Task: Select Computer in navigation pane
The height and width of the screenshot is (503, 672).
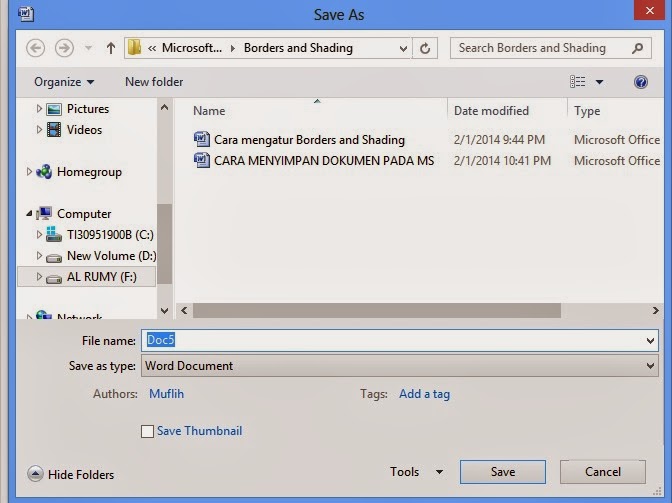Action: coord(84,214)
